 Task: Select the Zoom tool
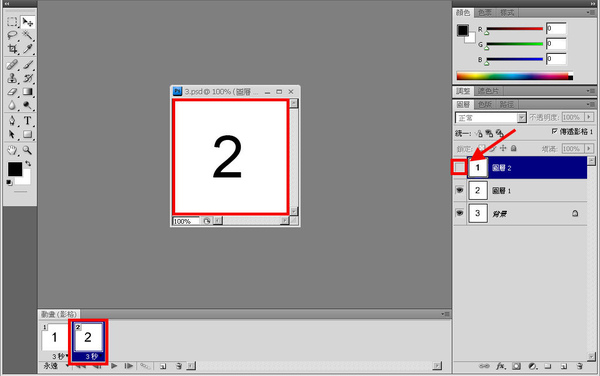click(28, 150)
